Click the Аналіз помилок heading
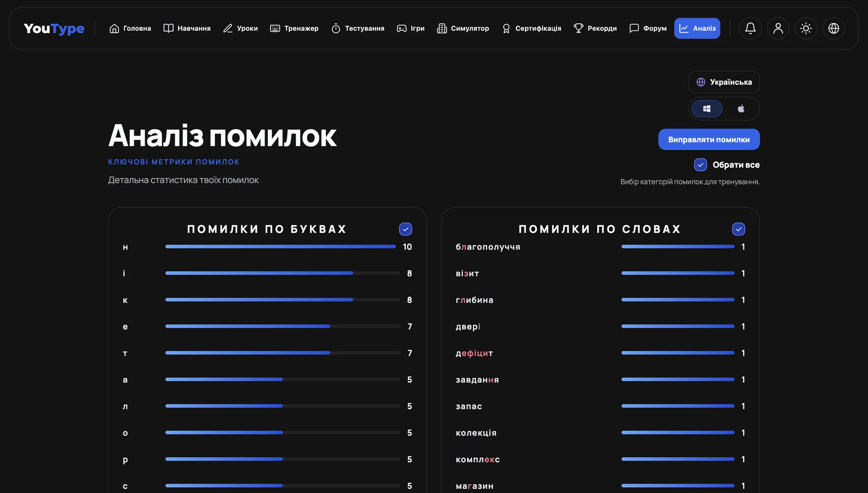 click(x=222, y=136)
